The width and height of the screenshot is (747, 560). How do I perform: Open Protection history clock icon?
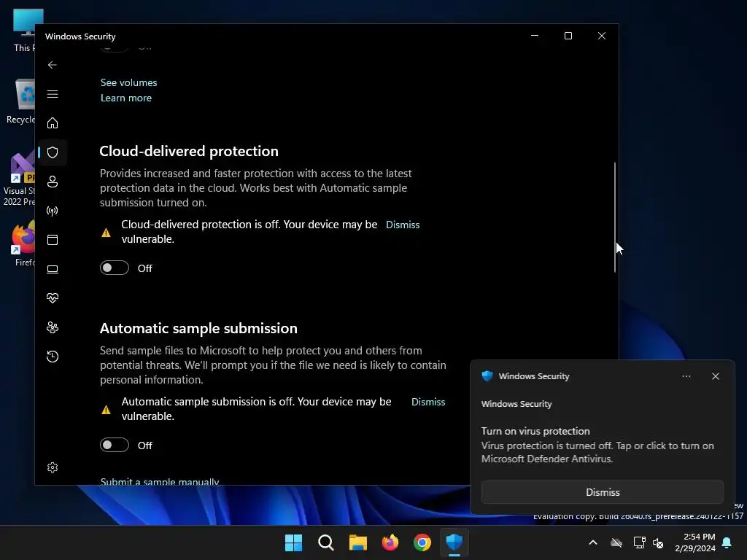click(x=53, y=356)
